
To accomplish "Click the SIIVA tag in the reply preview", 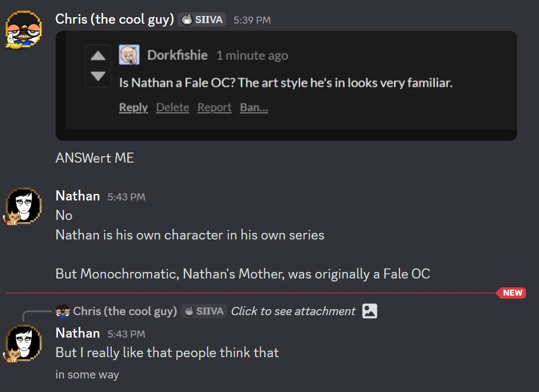I will click(x=204, y=311).
